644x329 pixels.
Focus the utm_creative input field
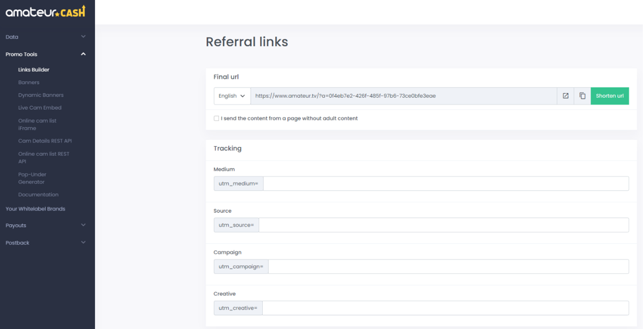[446, 308]
